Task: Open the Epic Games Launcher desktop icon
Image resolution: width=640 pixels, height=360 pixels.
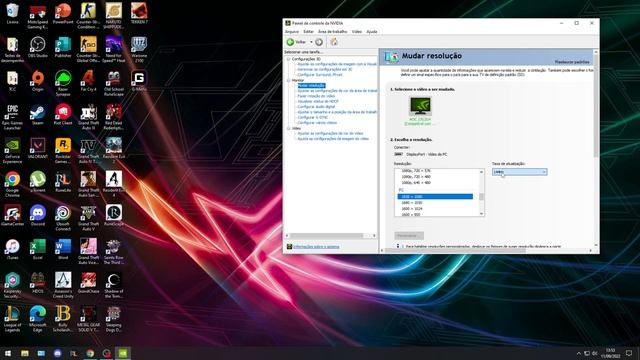Action: (x=12, y=117)
